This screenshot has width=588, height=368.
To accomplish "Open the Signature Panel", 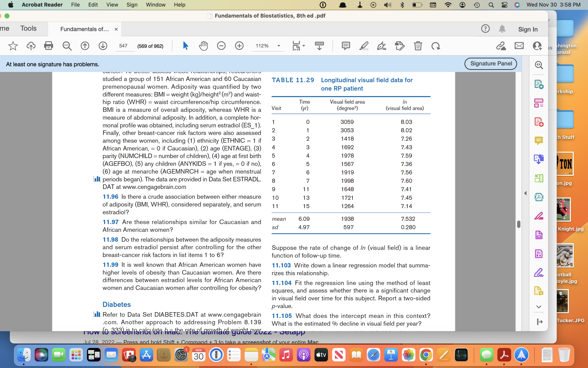I will pyautogui.click(x=491, y=64).
